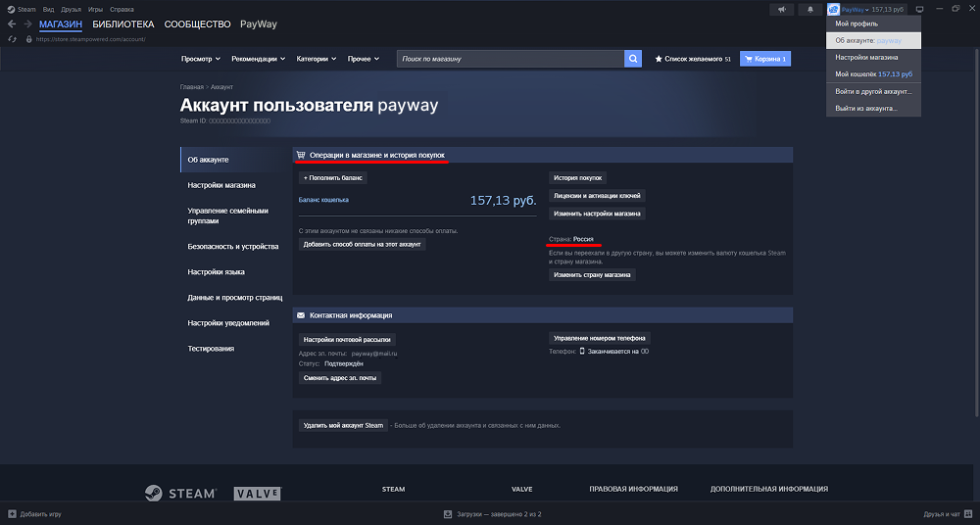
Task: Switch to the БИБЛИОТЕКА tab
Action: pyautogui.click(x=123, y=24)
